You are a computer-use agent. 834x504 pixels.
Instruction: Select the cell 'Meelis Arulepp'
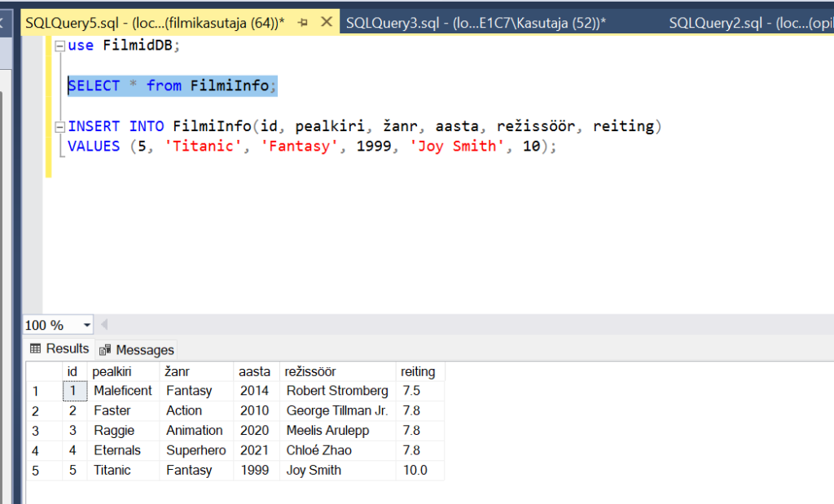point(338,431)
